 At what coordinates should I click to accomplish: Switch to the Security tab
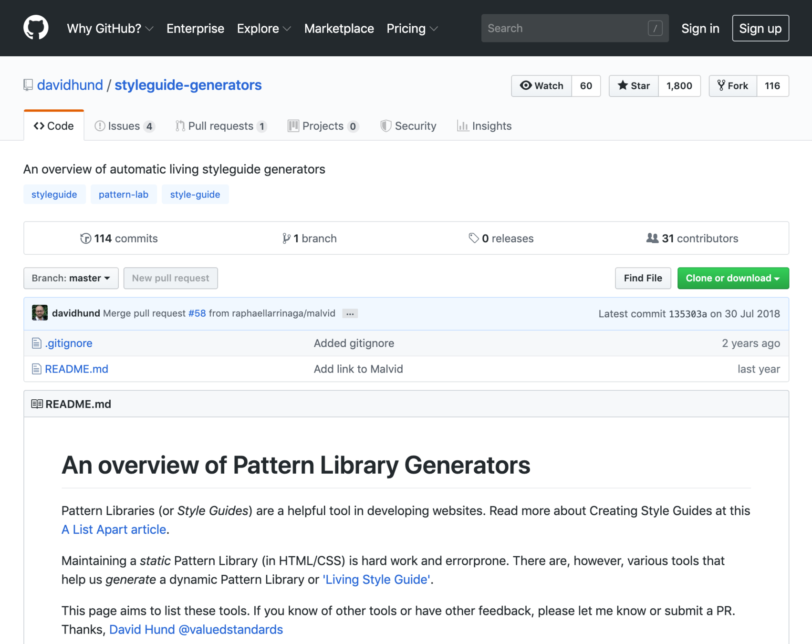tap(408, 126)
